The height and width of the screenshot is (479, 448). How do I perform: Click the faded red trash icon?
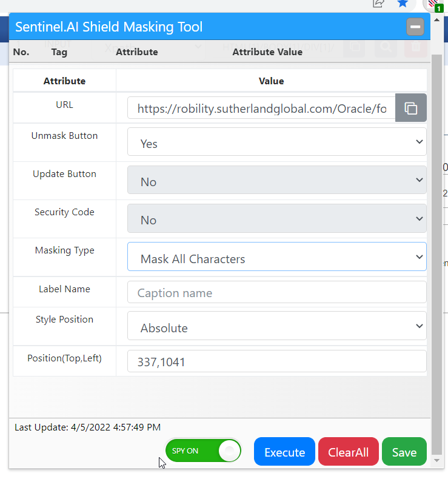click(416, 49)
